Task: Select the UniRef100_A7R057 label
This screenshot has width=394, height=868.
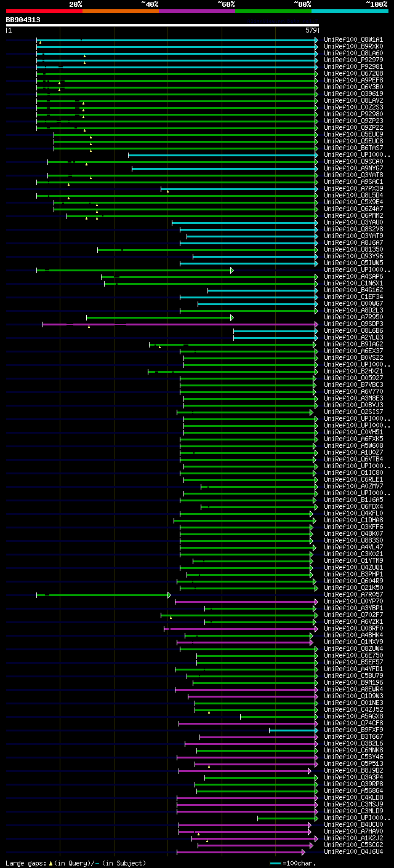Action: pos(353,595)
